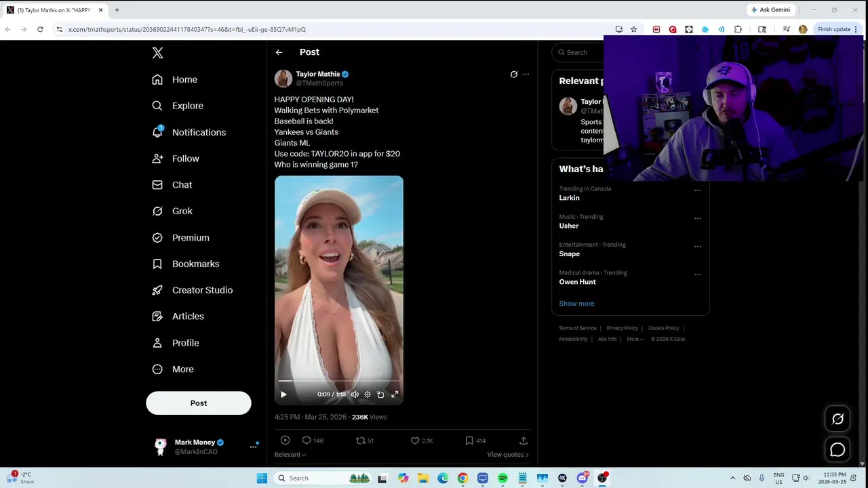
Task: Open Chrome media controls icon
Action: 787,29
